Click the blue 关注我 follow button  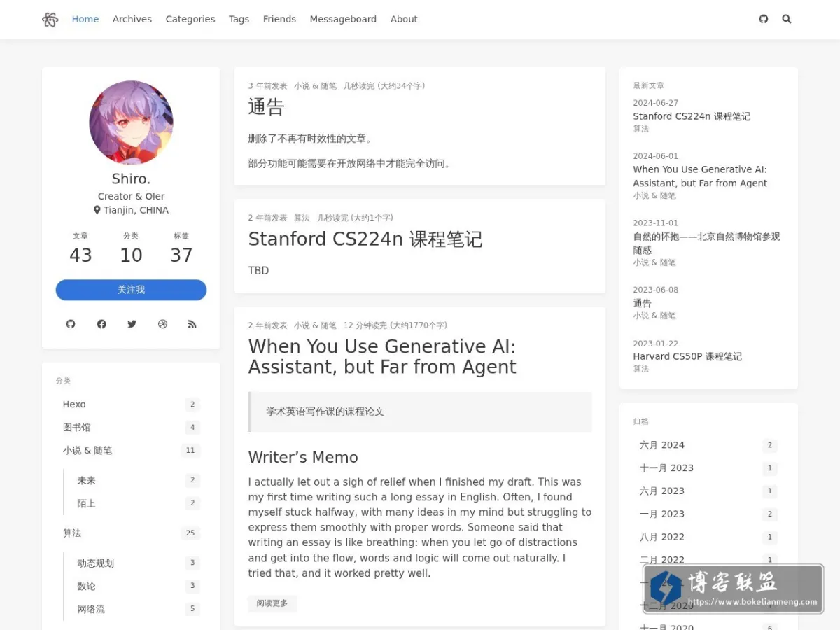tap(131, 290)
